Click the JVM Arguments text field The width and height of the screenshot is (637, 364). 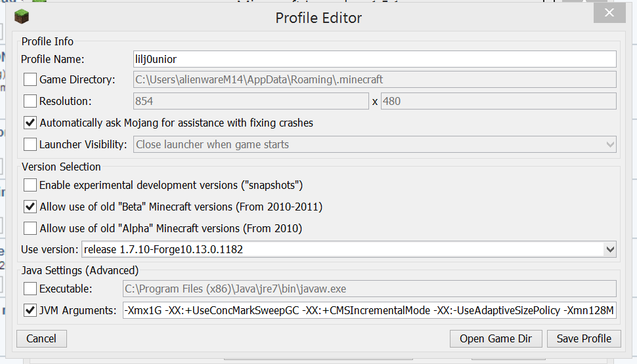(369, 310)
